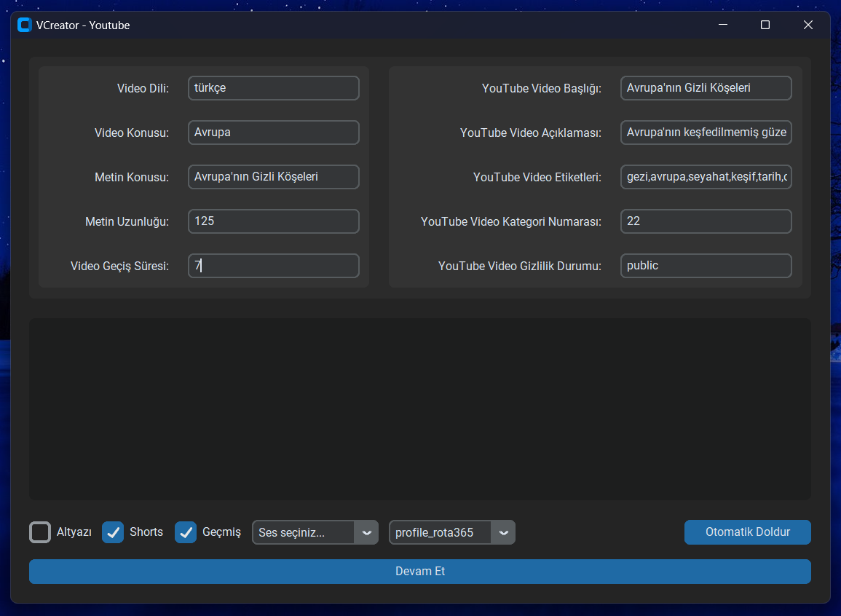Click the YouTube Video Açıklaması field
841x616 pixels.
click(706, 133)
